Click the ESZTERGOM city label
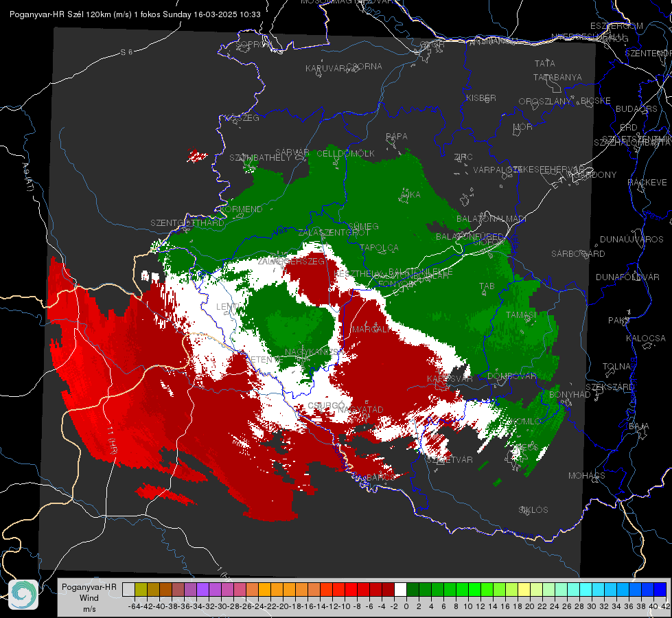This screenshot has height=618, width=672. (x=616, y=26)
